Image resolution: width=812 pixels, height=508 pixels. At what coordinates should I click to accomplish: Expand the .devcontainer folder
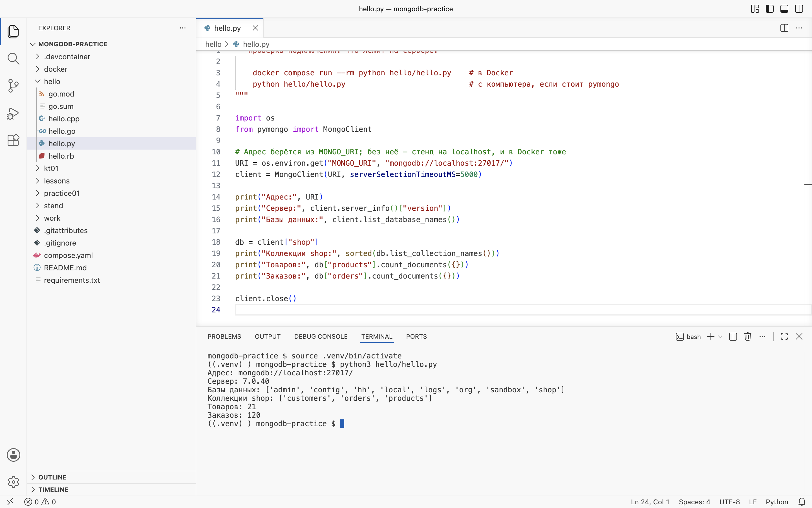111,56
